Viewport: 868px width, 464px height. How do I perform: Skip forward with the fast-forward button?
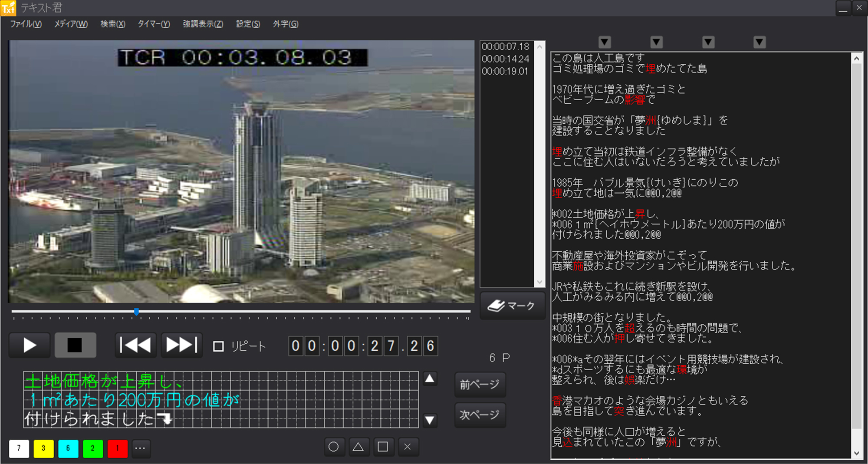(x=181, y=346)
